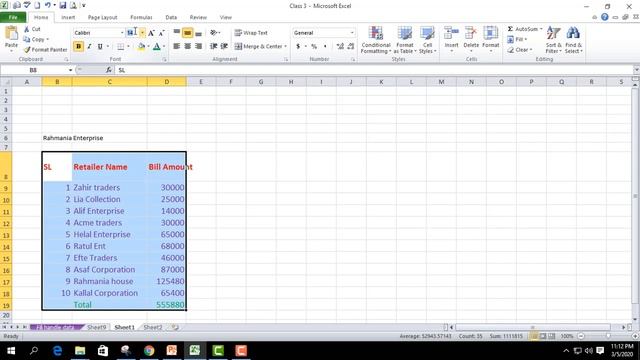
Task: Select the Sheet9 worksheet tab
Action: click(x=96, y=327)
